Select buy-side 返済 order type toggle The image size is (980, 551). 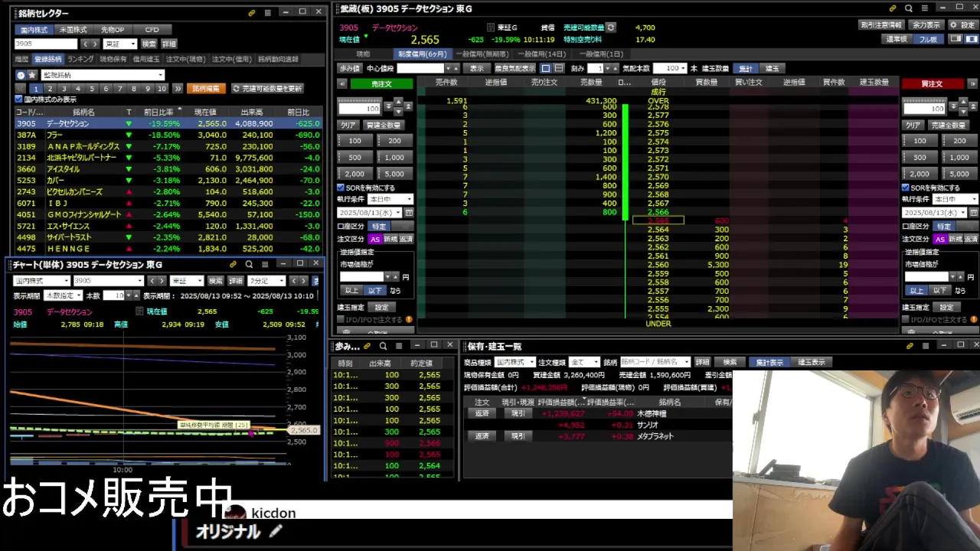coord(972,239)
